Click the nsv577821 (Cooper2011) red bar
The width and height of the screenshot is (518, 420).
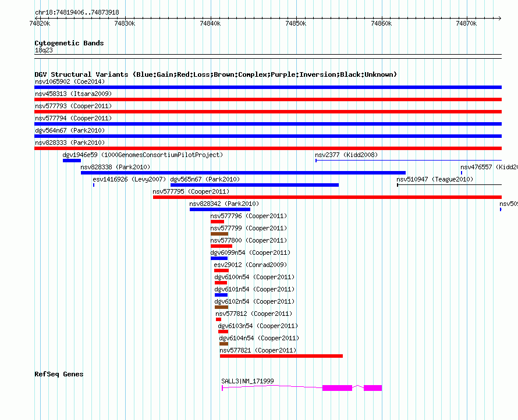click(x=281, y=356)
